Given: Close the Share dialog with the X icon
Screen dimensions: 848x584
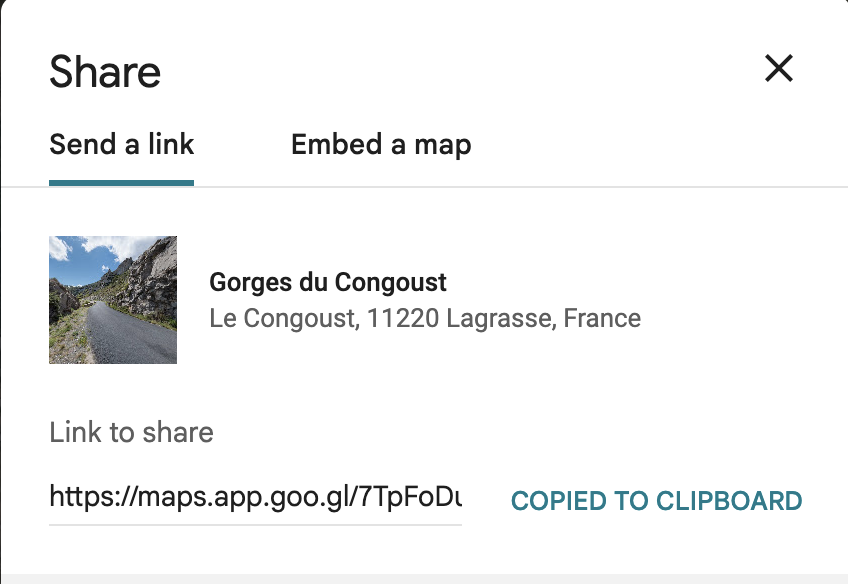Looking at the screenshot, I should click(x=779, y=69).
